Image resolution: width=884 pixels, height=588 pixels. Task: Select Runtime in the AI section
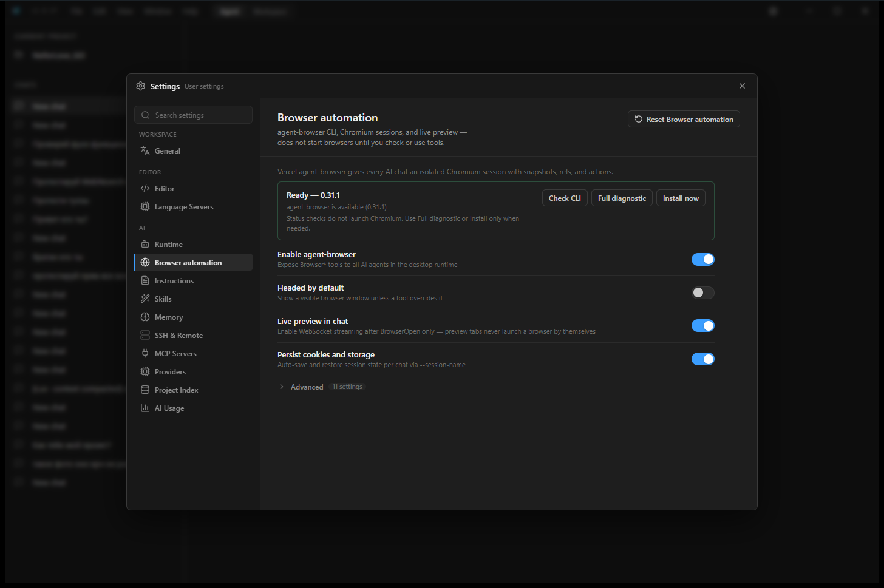(x=193, y=245)
